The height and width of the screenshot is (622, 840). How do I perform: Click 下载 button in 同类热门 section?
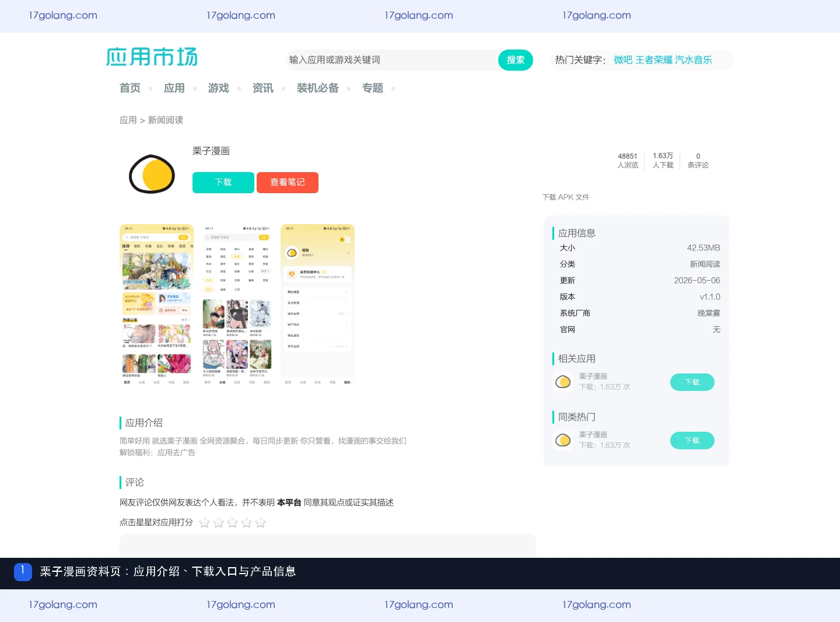click(x=692, y=441)
